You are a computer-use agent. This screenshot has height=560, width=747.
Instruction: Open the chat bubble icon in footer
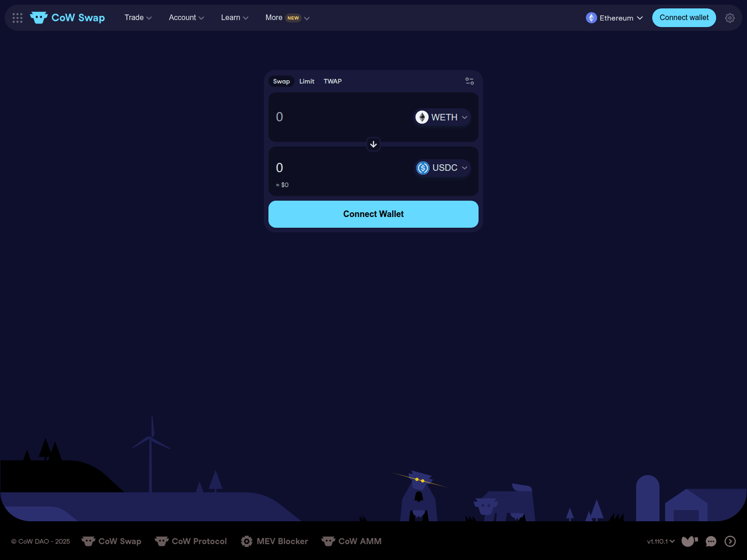point(711,541)
